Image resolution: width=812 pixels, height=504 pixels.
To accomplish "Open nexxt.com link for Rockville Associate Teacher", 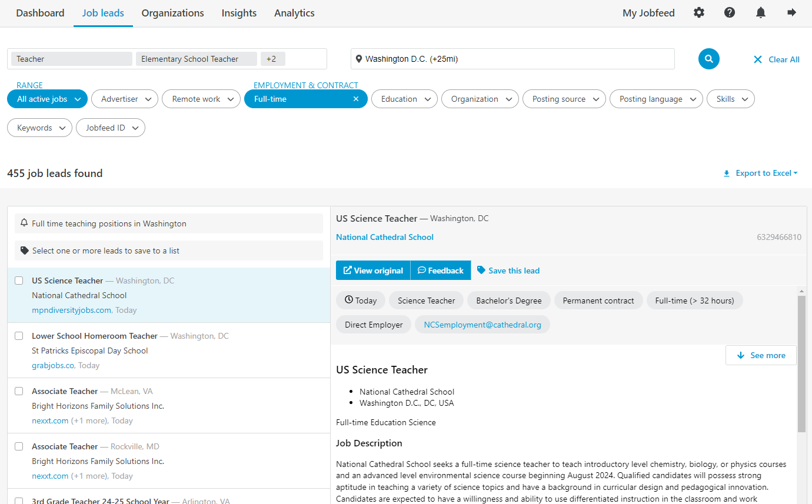I will [x=50, y=476].
